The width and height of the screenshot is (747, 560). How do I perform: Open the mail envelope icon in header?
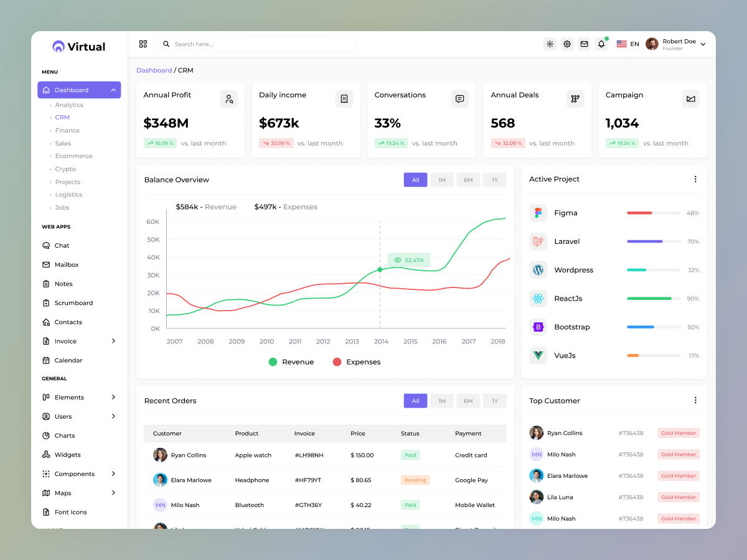click(x=584, y=44)
